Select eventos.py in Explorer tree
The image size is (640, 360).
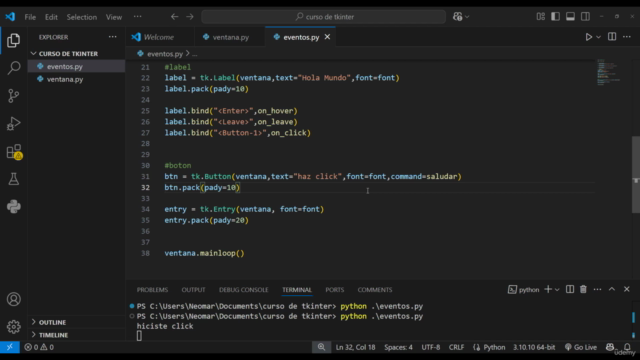[x=64, y=67]
